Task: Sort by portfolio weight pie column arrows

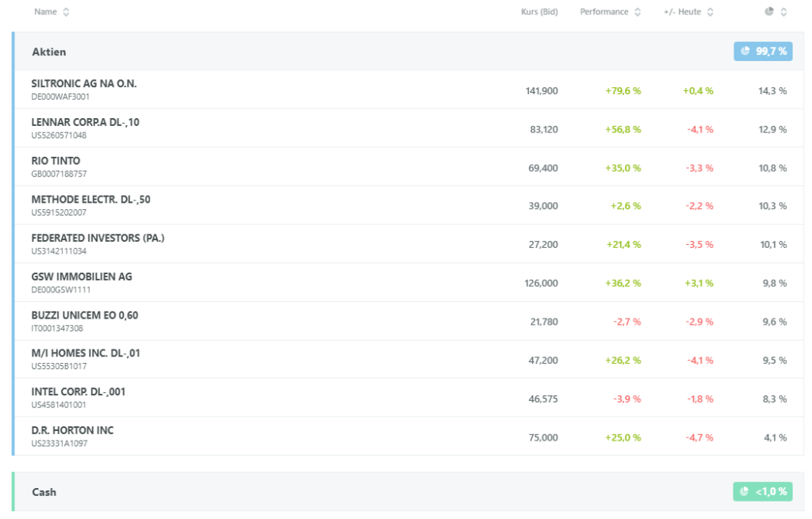Action: (783, 12)
